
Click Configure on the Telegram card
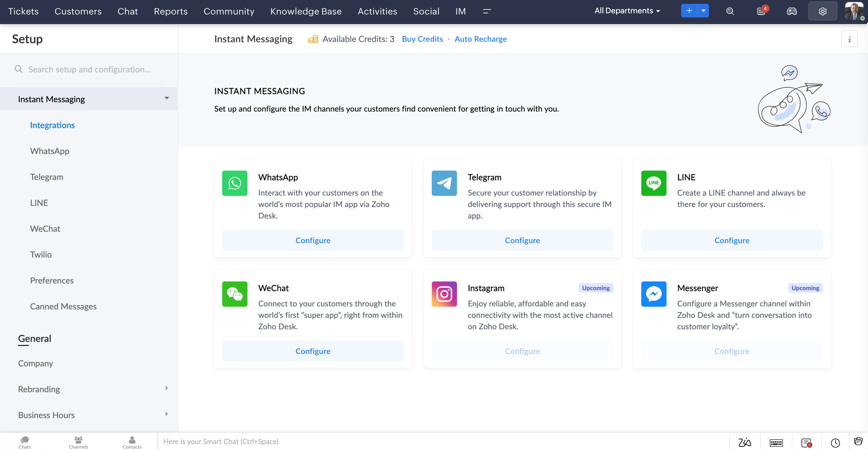click(x=522, y=240)
